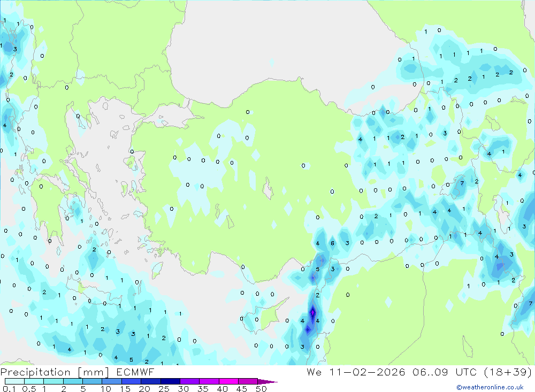Click the 2–5 mm legend color swatch
This screenshot has height=392, width=535.
tap(73, 381)
